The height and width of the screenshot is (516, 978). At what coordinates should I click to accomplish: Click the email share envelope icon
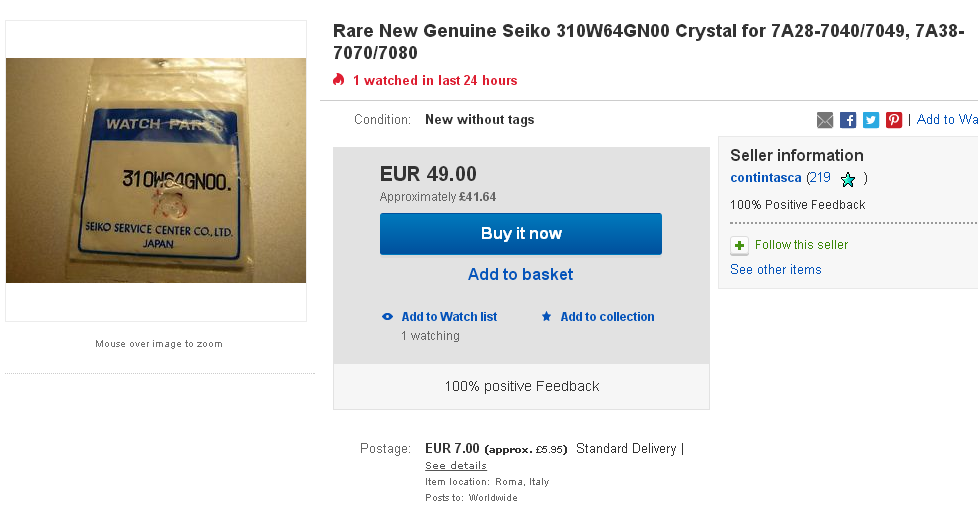pyautogui.click(x=825, y=120)
